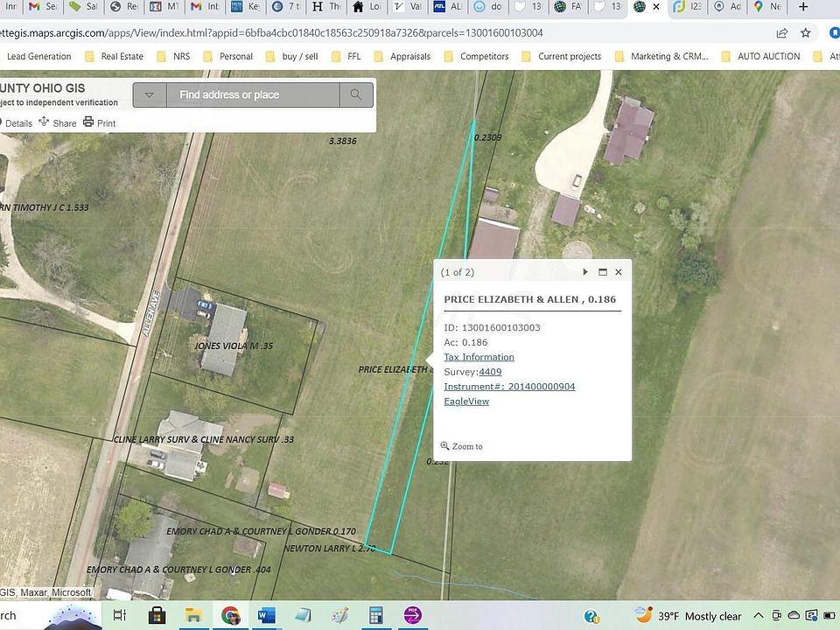This screenshot has height=630, width=840.
Task: Open Survey 4409 link
Action: 490,372
